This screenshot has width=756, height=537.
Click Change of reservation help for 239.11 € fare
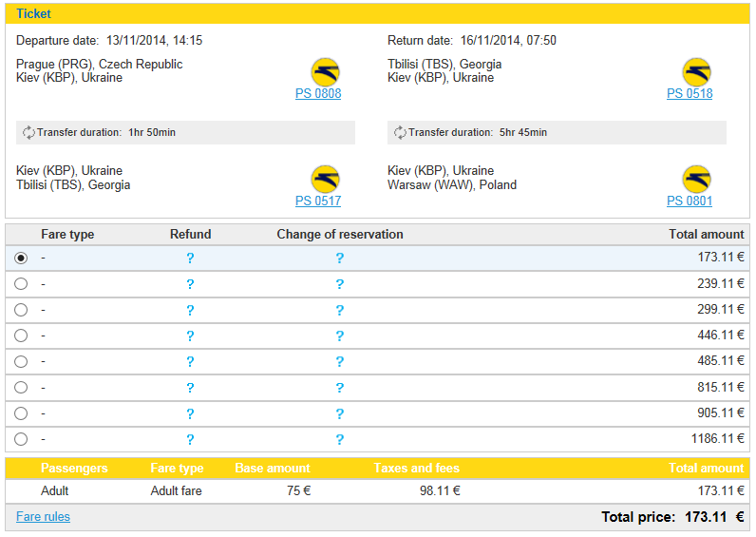click(340, 284)
